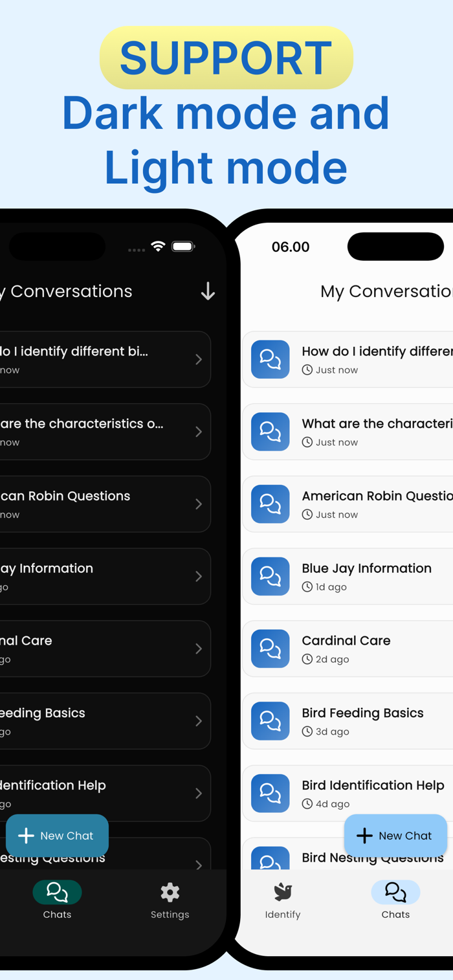This screenshot has height=980, width=453.
Task: Switch to Chats tab in dark phone
Action: [57, 900]
